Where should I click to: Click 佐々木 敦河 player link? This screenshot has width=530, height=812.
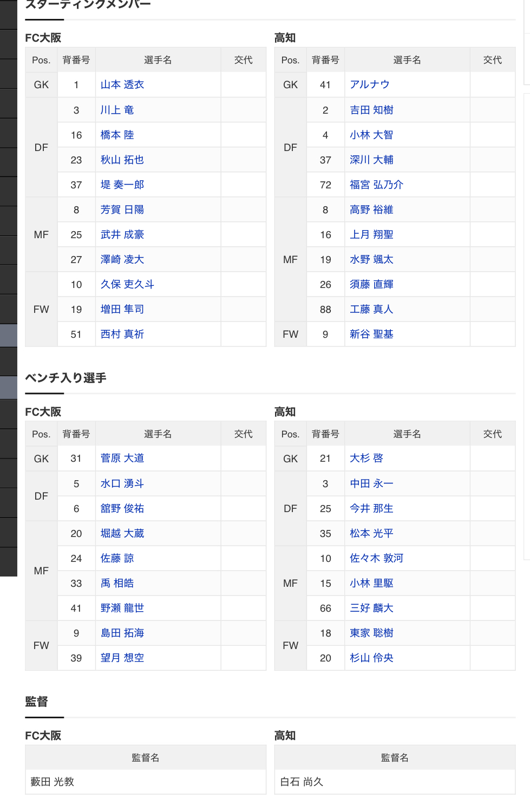(x=376, y=558)
